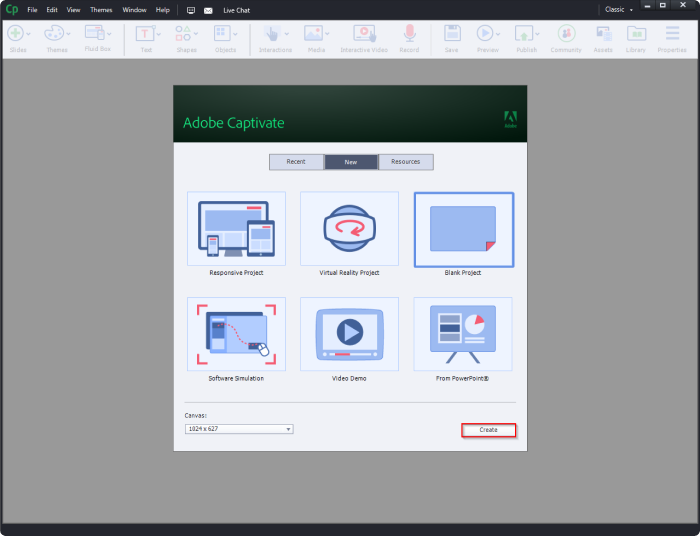Expand the Interactions dropdown arrow
Viewport: 700px width, 536px height.
tap(287, 34)
